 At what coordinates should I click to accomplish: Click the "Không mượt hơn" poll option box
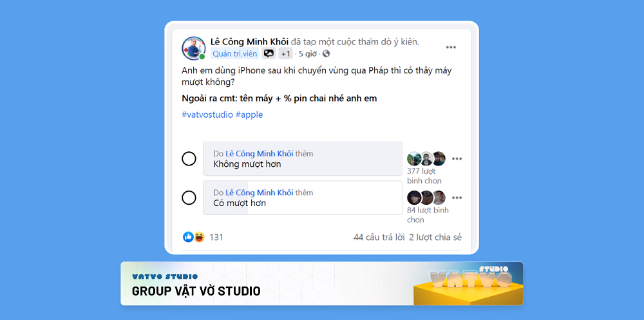tap(303, 158)
